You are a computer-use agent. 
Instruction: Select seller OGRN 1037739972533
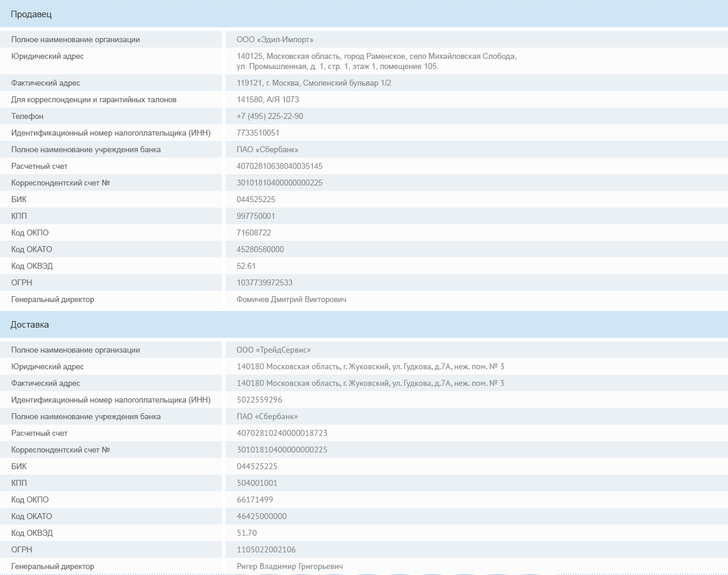[265, 282]
